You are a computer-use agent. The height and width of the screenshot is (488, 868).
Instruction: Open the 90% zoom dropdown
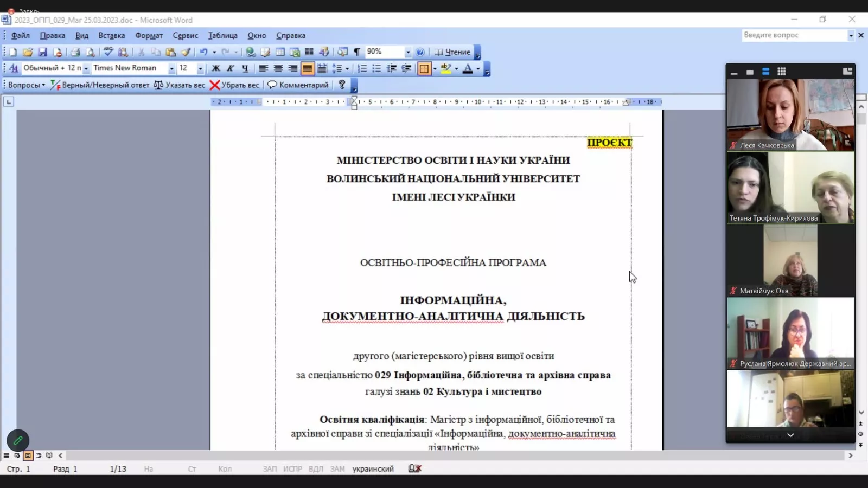pos(407,52)
